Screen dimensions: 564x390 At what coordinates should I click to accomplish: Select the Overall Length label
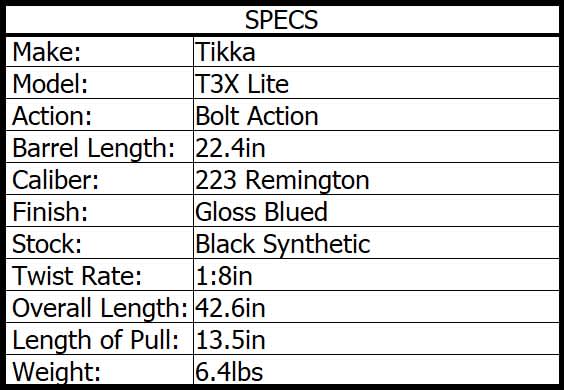pyautogui.click(x=99, y=308)
